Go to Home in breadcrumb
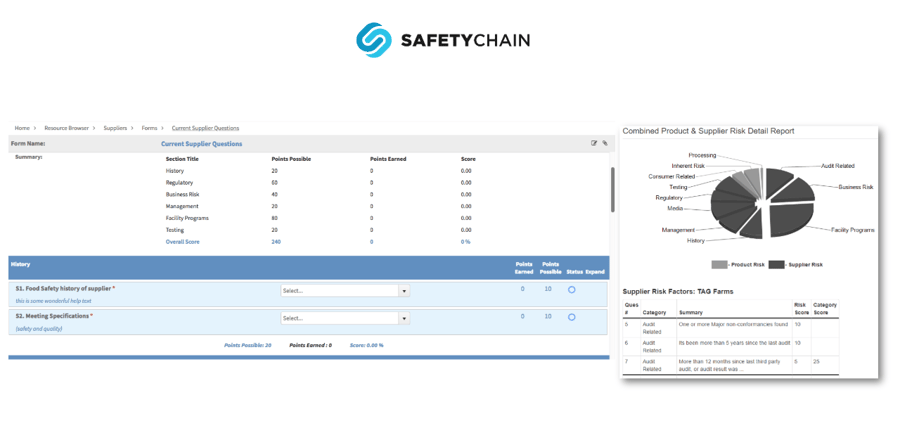The image size is (900, 437). [22, 128]
